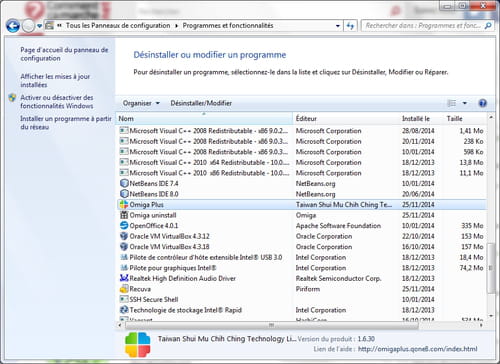
Task: Click 'Programmes et fonctionnalités' breadcrumb
Action: [228, 26]
